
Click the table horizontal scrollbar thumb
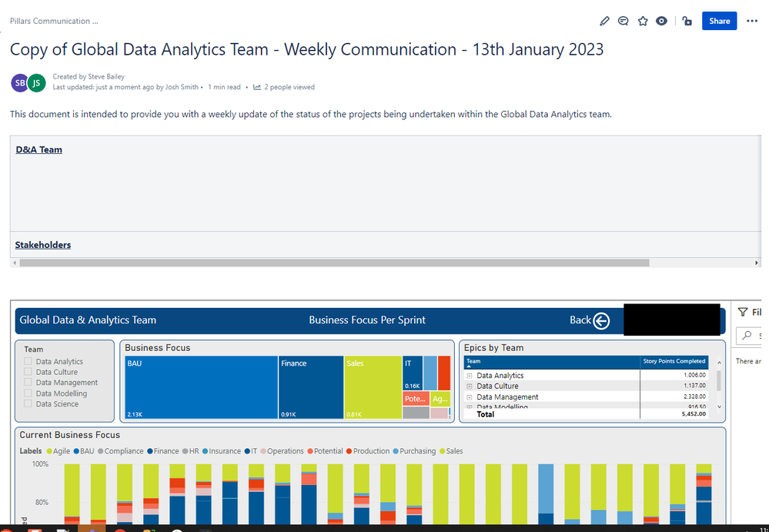pos(335,263)
